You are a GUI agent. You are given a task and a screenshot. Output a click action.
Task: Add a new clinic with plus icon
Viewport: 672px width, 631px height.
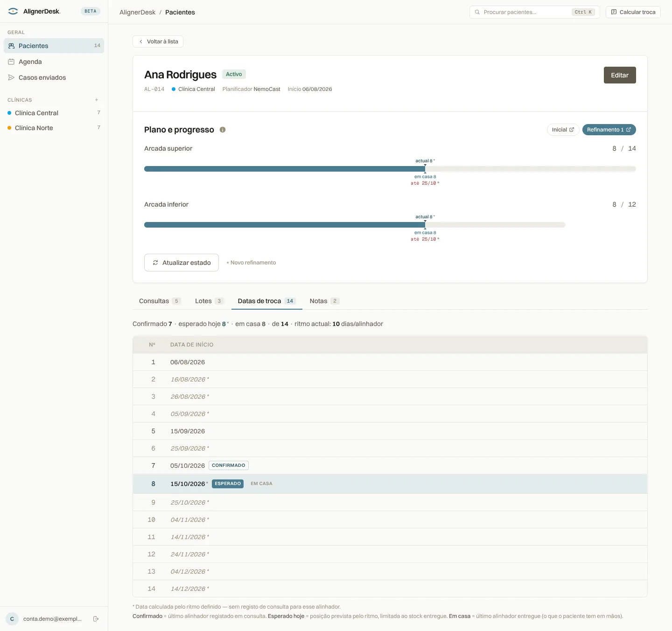[97, 100]
